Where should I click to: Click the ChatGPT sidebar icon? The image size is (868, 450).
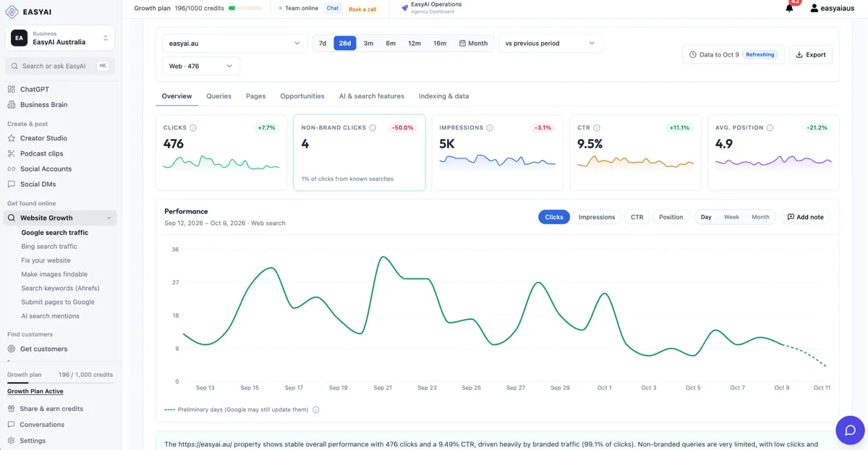point(12,89)
